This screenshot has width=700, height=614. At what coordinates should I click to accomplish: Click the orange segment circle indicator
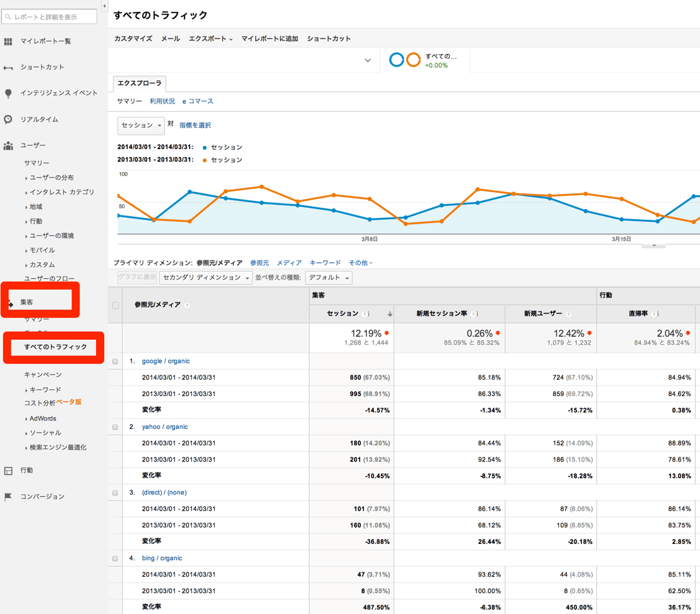point(413,60)
